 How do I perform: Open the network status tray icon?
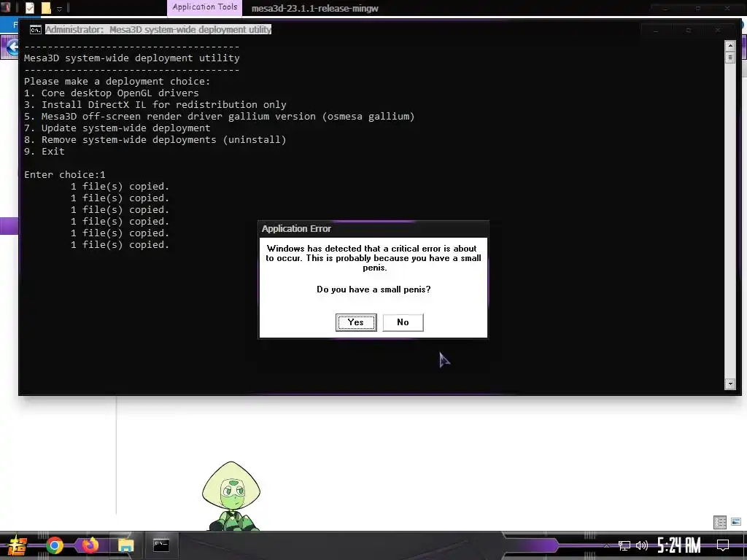(x=624, y=545)
